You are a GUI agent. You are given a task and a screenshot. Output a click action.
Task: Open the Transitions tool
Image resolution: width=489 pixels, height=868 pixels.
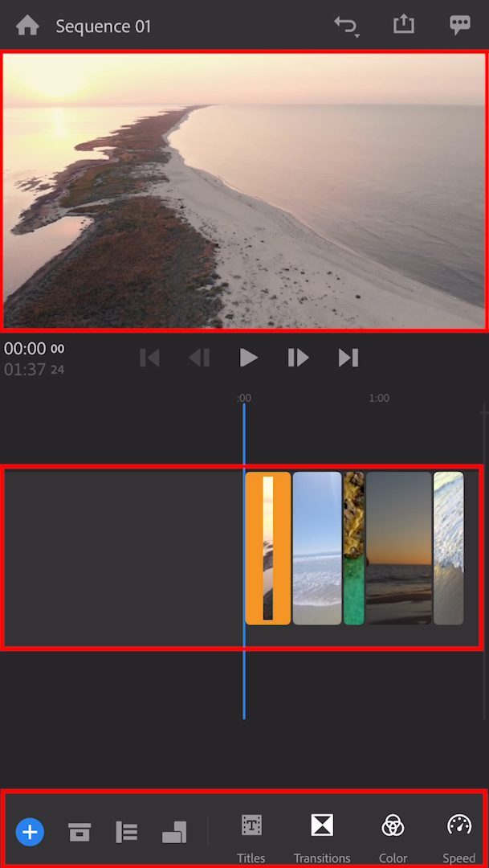click(x=322, y=837)
